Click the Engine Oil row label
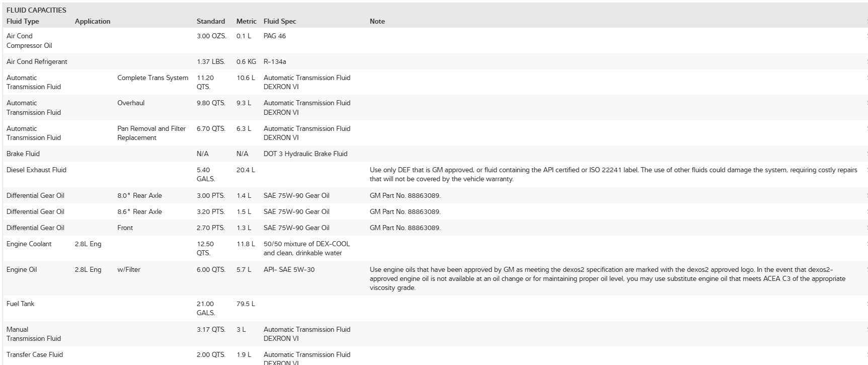Screen dimensions: 868x365 22,269
